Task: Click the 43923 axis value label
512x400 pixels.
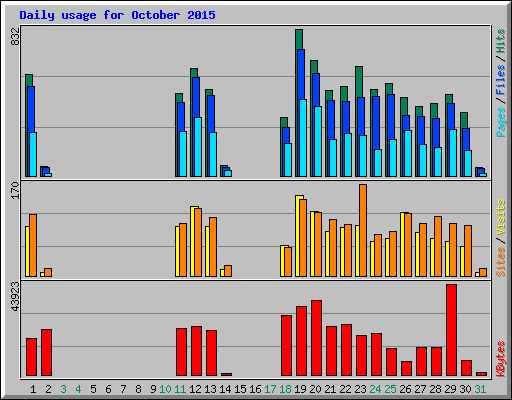Action: [x=15, y=297]
